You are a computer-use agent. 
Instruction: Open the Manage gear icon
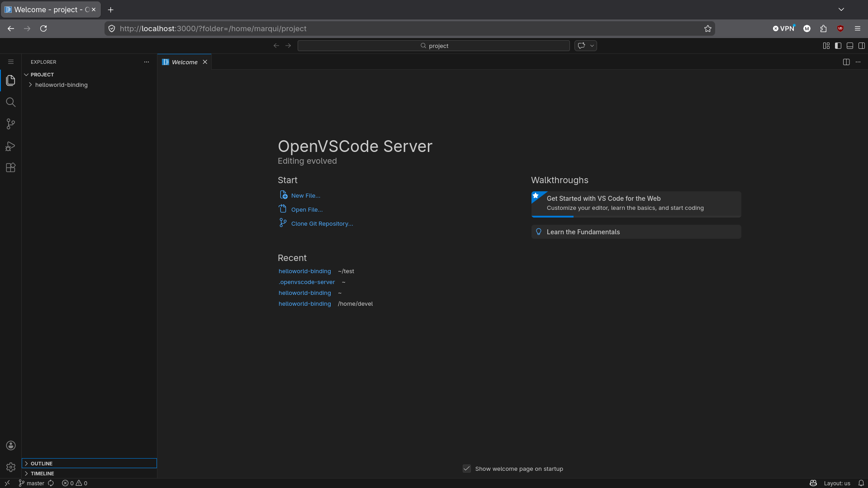11,467
